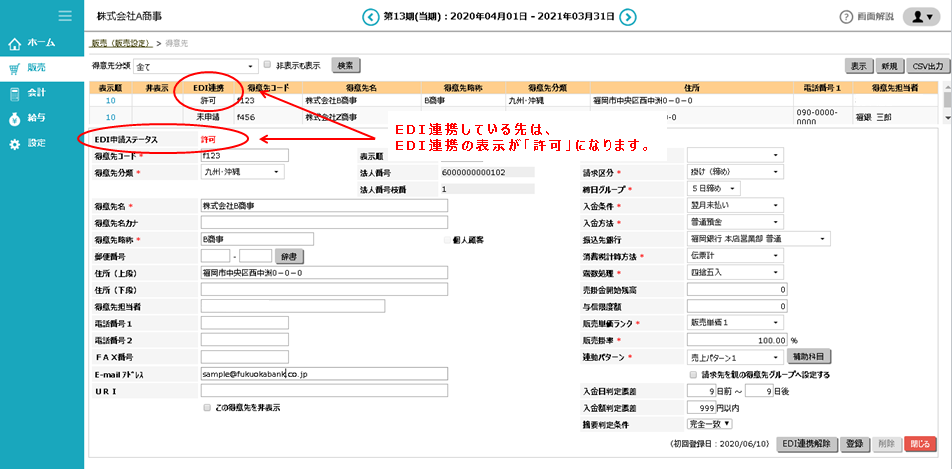Screen dimensions: 952x469
Task: Toggle 非表示も表示 checkbox
Action: (x=267, y=65)
